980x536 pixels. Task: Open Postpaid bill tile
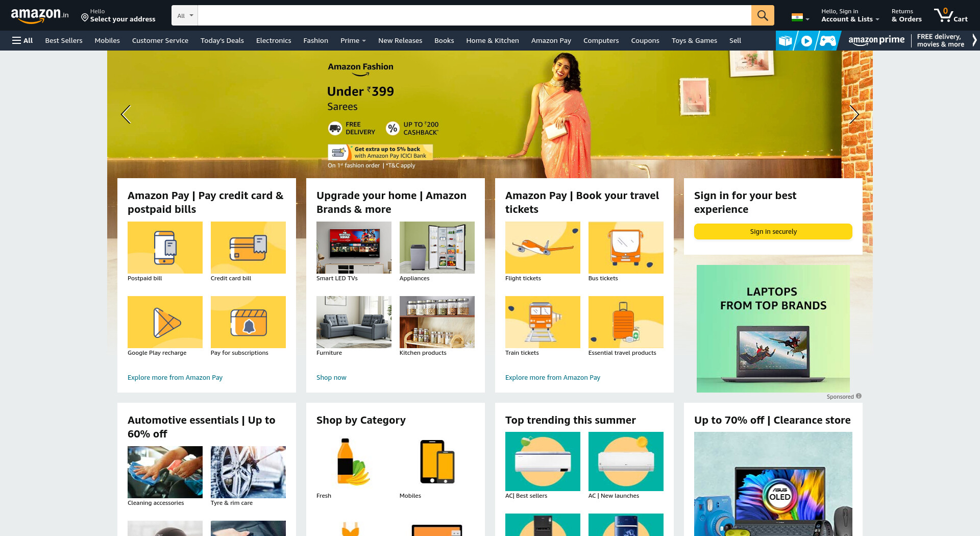[165, 248]
